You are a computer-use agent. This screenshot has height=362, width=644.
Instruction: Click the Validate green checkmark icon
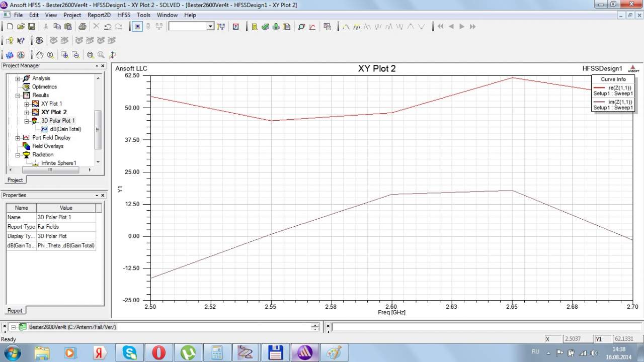(x=265, y=27)
